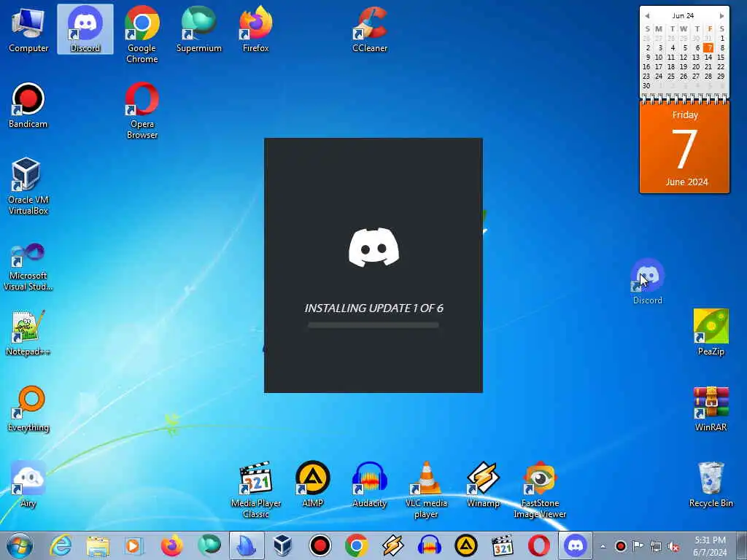Open Firefox from the taskbar
Screen dimensions: 747x560
(172, 545)
